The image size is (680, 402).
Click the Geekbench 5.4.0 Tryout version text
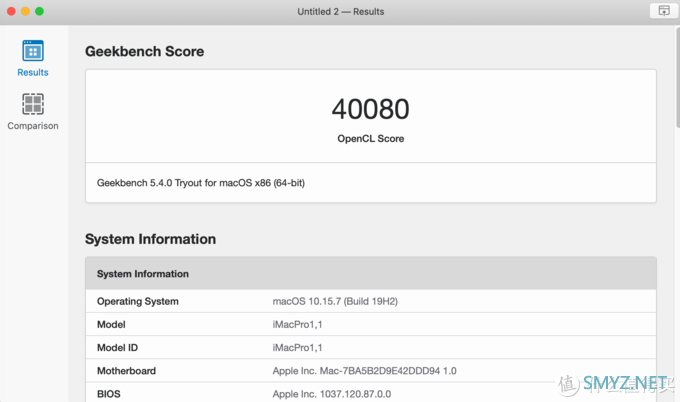tap(201, 183)
